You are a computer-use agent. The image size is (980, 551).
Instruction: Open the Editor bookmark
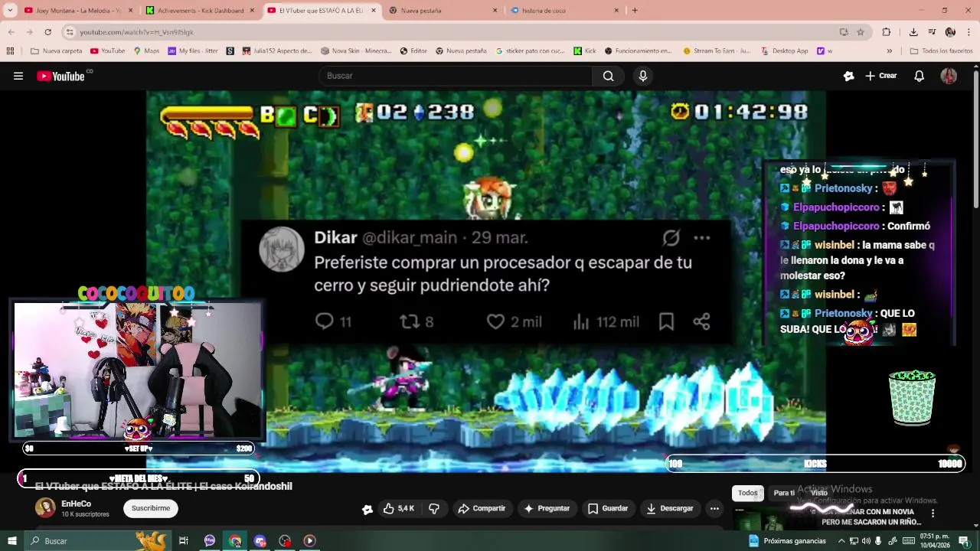[x=413, y=51]
